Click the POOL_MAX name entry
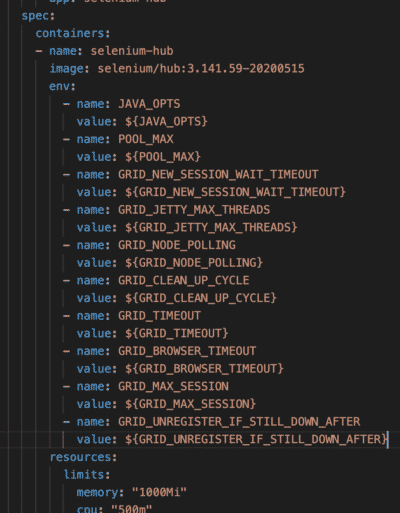The width and height of the screenshot is (400, 513). [x=146, y=139]
